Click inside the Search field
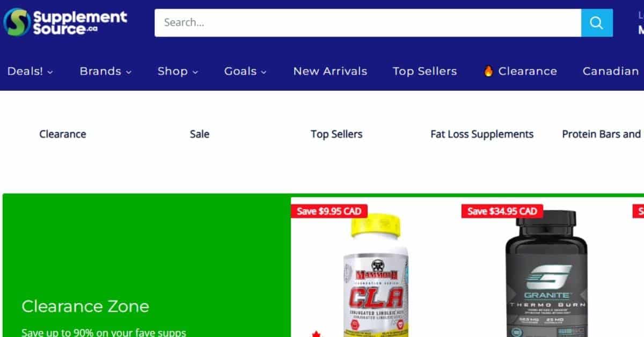Viewport: 644px width, 337px height. [x=368, y=23]
